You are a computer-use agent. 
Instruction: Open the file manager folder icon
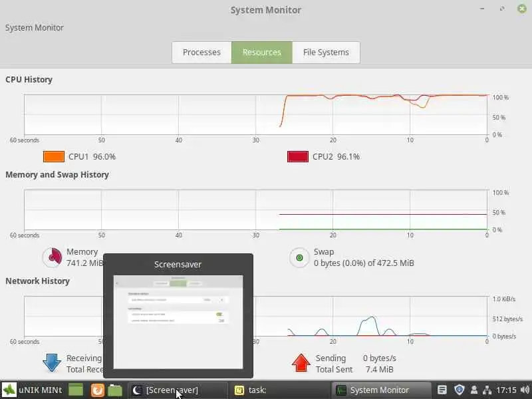(x=115, y=390)
